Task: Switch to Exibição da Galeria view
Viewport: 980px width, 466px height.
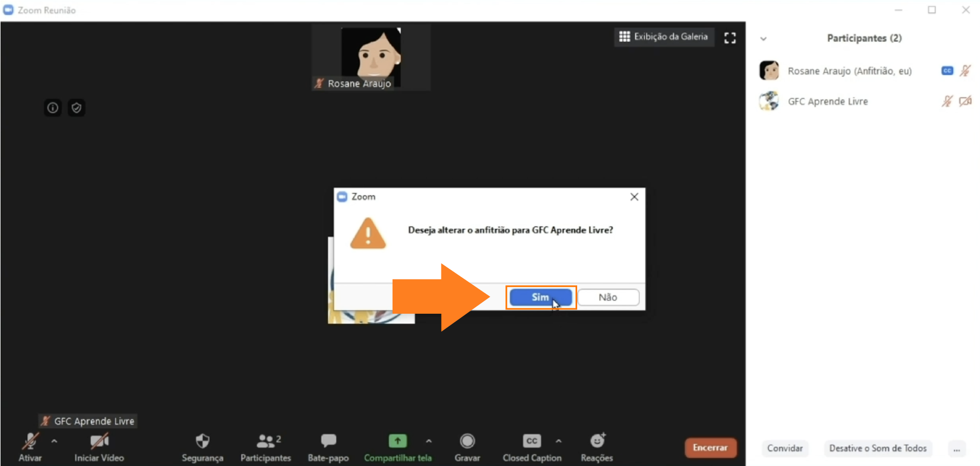Action: tap(664, 36)
